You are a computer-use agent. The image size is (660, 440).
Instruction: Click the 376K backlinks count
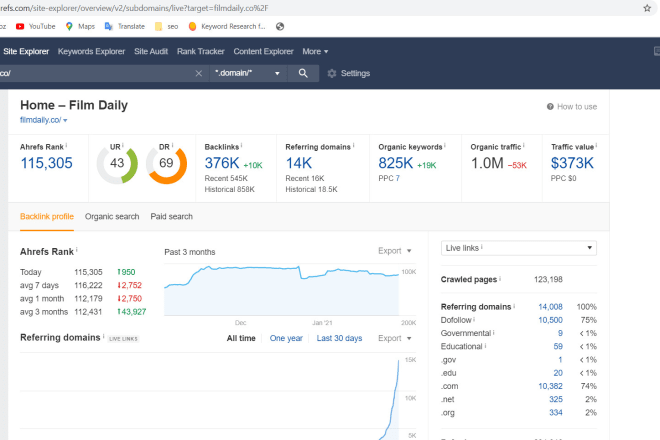click(222, 163)
